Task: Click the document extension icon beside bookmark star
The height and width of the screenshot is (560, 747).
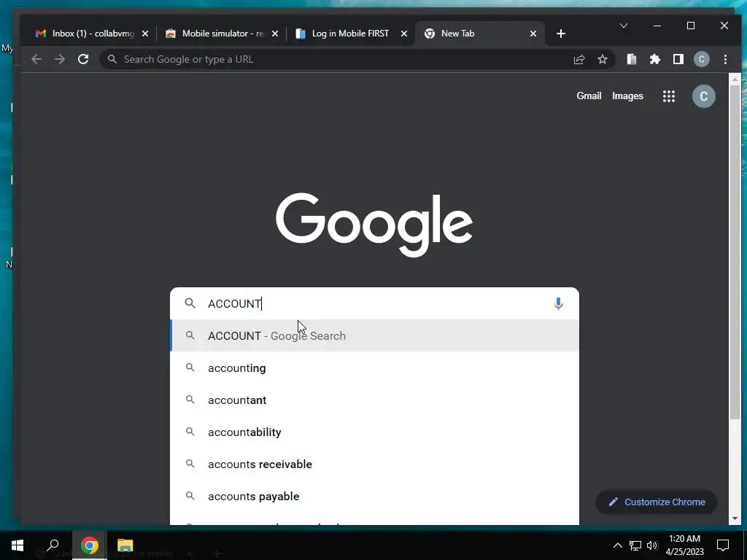Action: tap(632, 60)
